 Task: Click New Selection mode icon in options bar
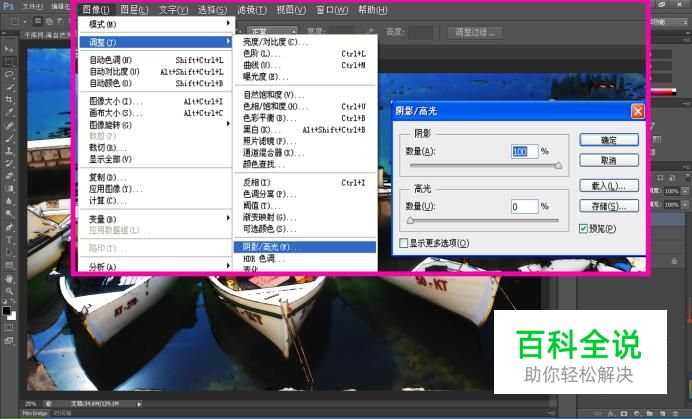(38, 21)
